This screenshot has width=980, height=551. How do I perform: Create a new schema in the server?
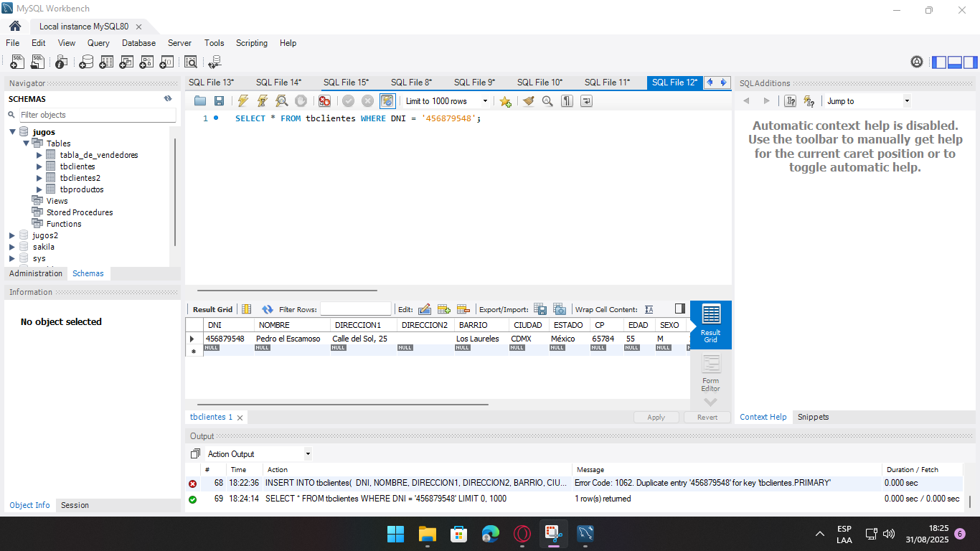tap(86, 62)
